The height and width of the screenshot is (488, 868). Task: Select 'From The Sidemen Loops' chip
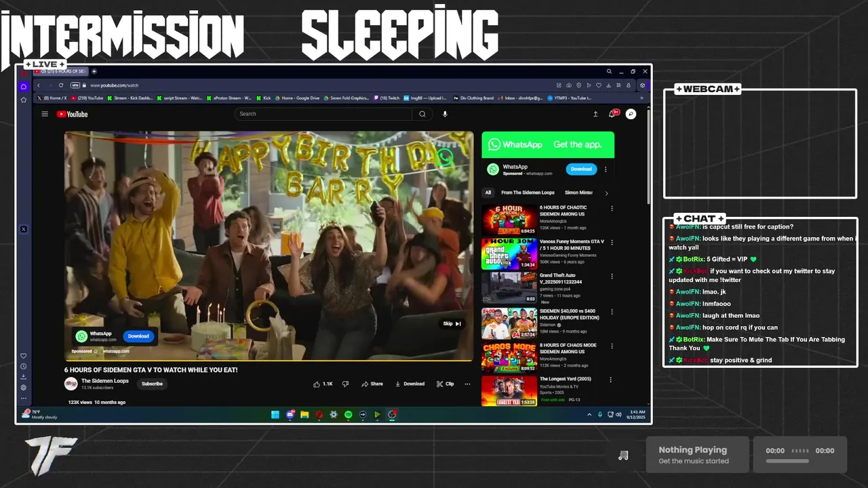tap(528, 192)
